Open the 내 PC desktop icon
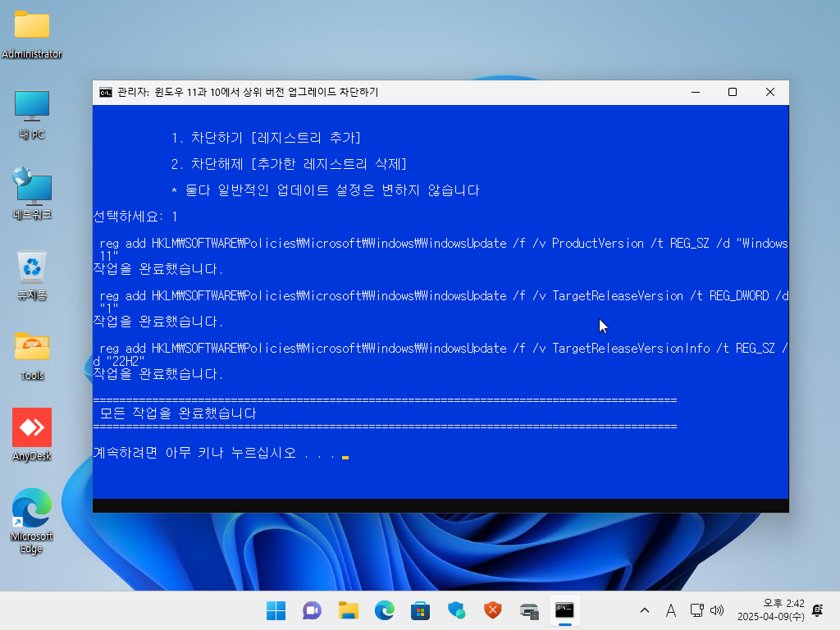Screen dimensions: 840x630 tap(32, 115)
